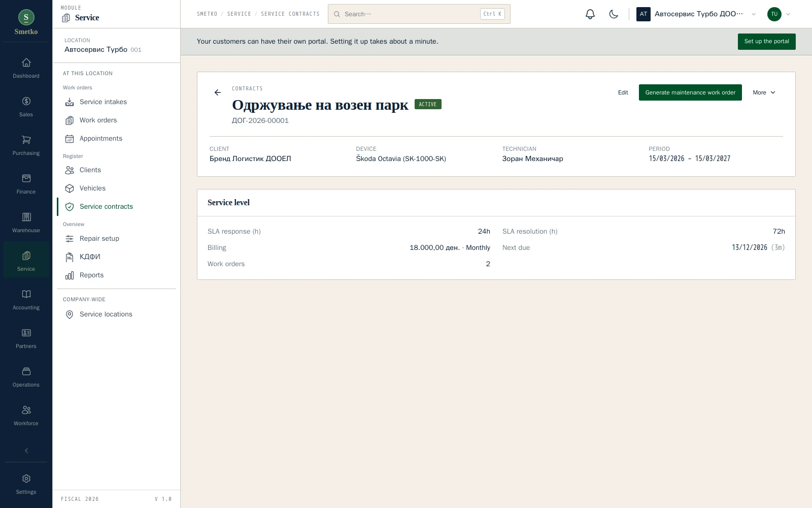Toggle dark mode moon icon
This screenshot has height=508, width=812.
click(614, 14)
